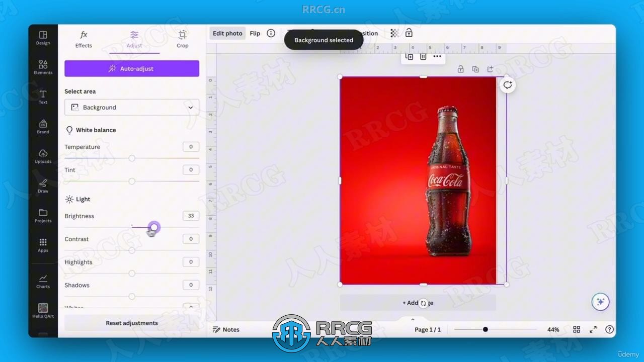Switch to the Effects tab
644x362 pixels.
84,39
